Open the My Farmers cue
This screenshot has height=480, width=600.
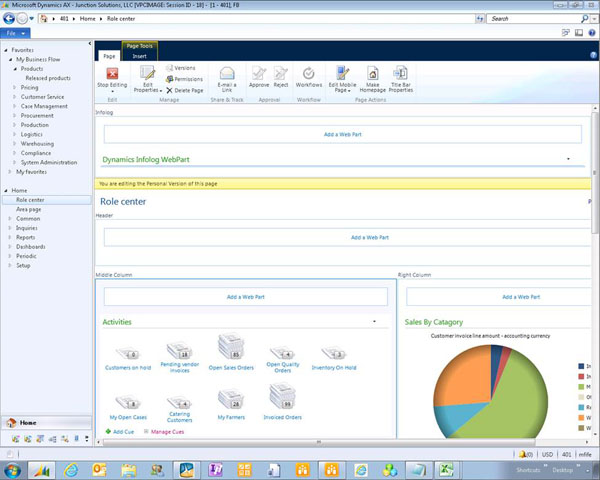231,405
